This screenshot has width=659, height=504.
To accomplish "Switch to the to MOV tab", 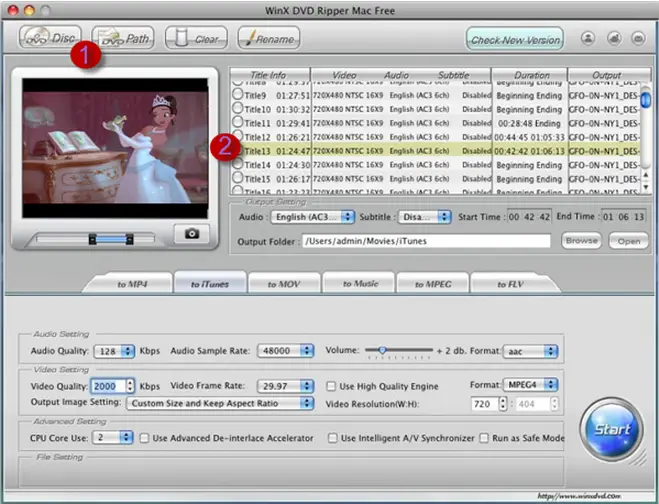I will point(284,284).
